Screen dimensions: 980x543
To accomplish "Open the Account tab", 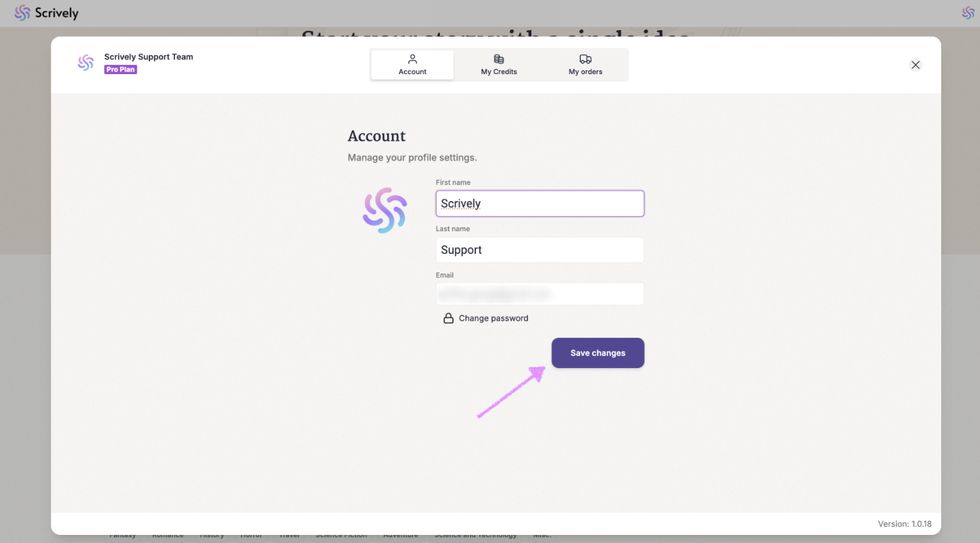I will [413, 65].
